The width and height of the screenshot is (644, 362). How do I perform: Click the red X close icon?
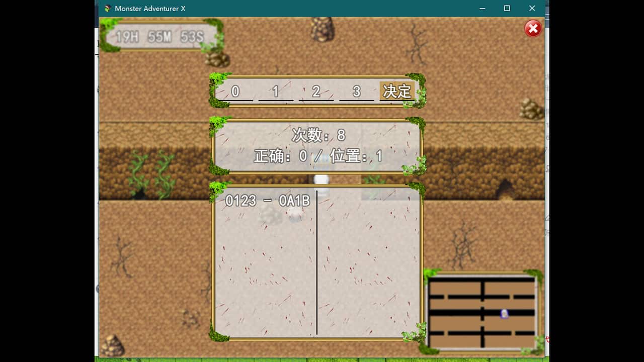533,29
